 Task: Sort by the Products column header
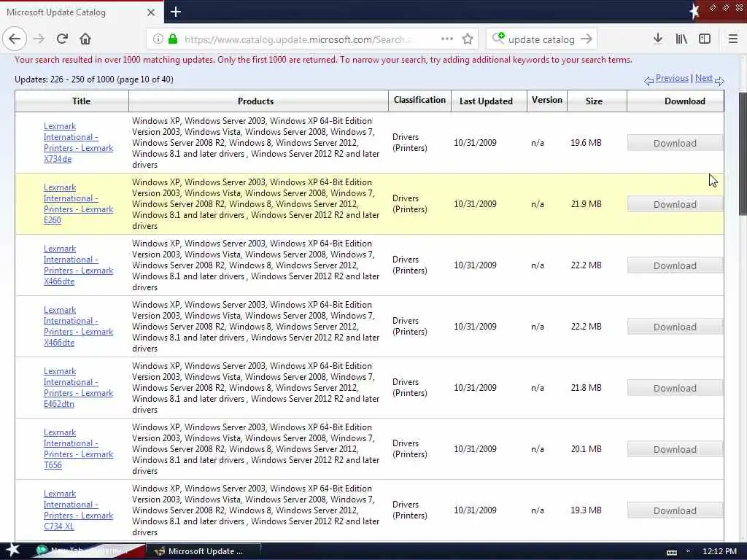coord(256,101)
